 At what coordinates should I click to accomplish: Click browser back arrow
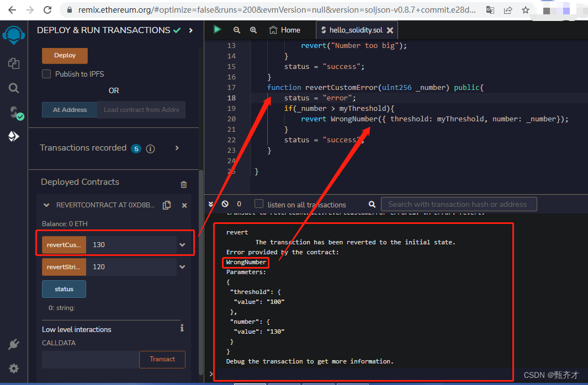pyautogui.click(x=12, y=10)
